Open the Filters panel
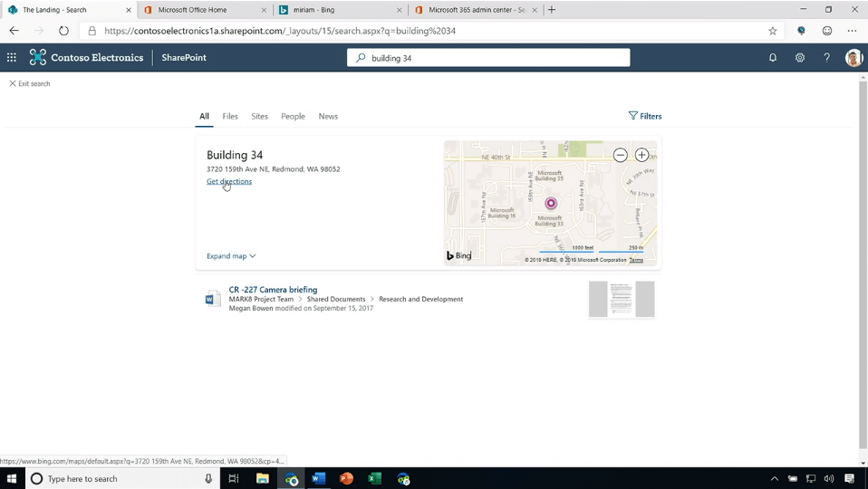This screenshot has height=489, width=868. pos(645,116)
